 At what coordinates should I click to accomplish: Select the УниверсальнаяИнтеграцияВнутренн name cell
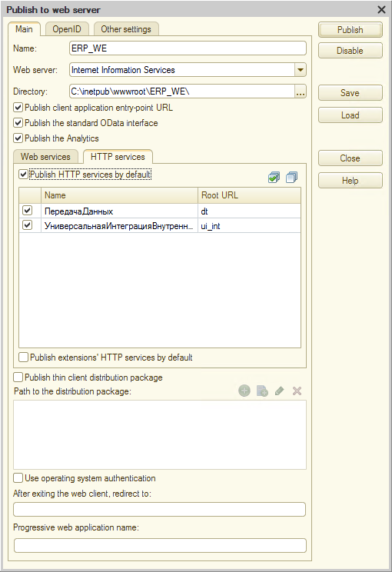pos(119,226)
